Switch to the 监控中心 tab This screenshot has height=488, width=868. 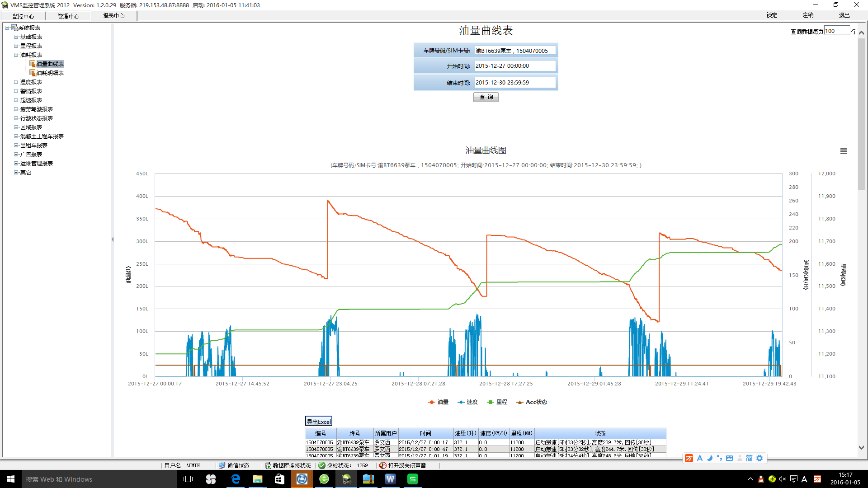23,16
